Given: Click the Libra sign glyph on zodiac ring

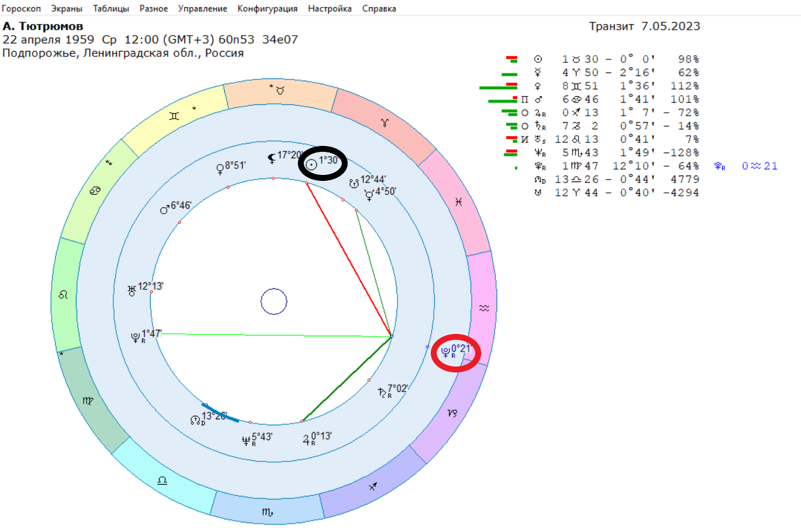Looking at the screenshot, I should click(x=162, y=480).
